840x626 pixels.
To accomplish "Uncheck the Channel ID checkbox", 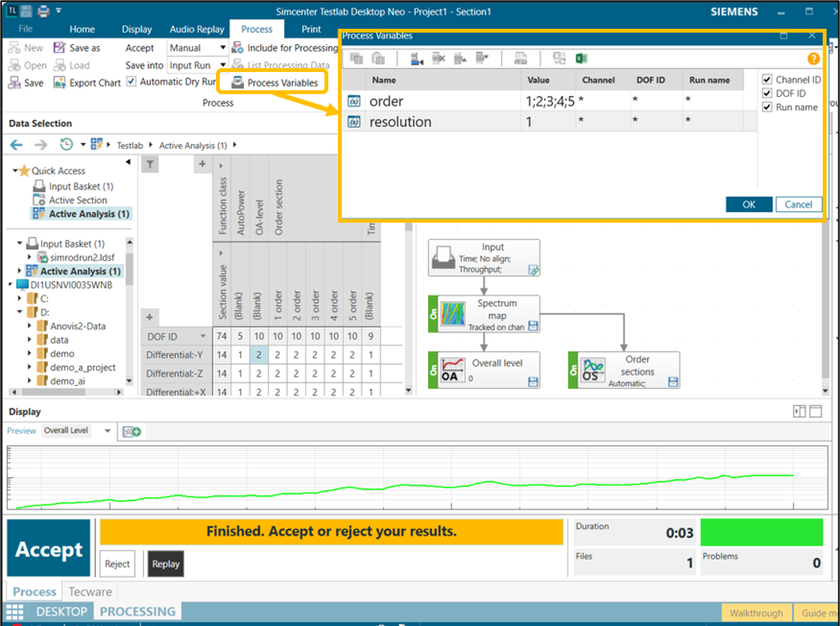I will [767, 80].
